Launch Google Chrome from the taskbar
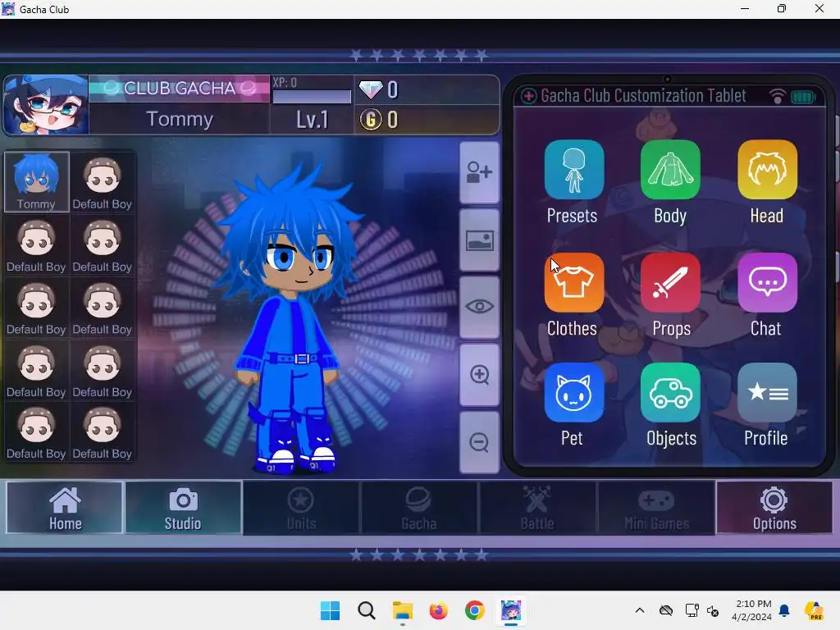This screenshot has height=630, width=840. point(475,610)
